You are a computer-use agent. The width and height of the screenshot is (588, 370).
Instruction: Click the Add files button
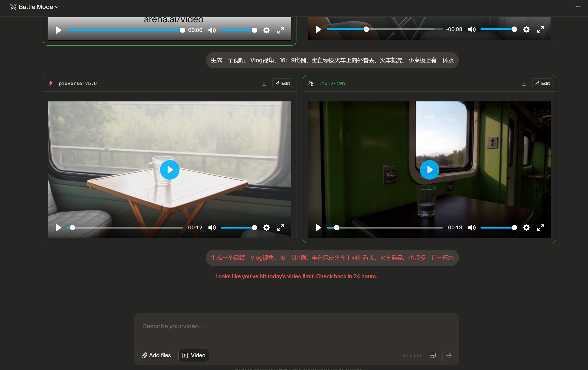coord(156,355)
